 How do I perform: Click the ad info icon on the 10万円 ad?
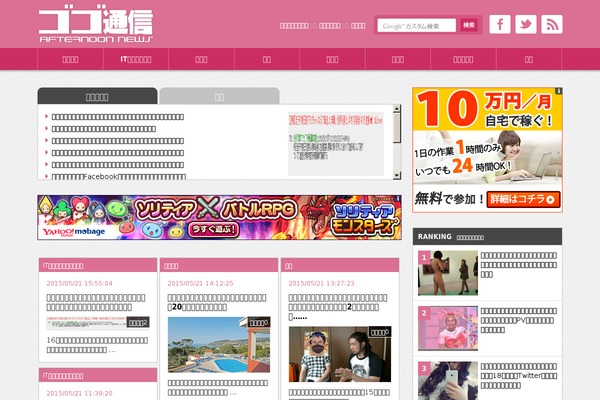point(558,91)
